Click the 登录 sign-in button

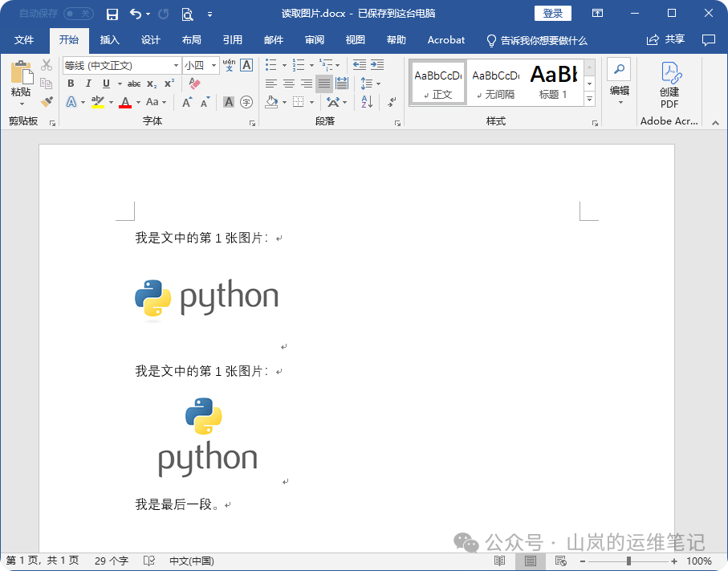click(552, 13)
